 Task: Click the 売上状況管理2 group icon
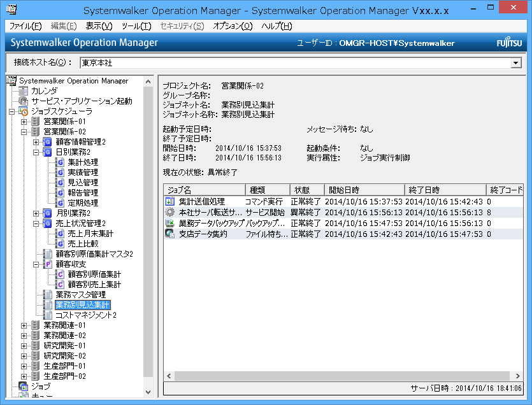coord(48,223)
